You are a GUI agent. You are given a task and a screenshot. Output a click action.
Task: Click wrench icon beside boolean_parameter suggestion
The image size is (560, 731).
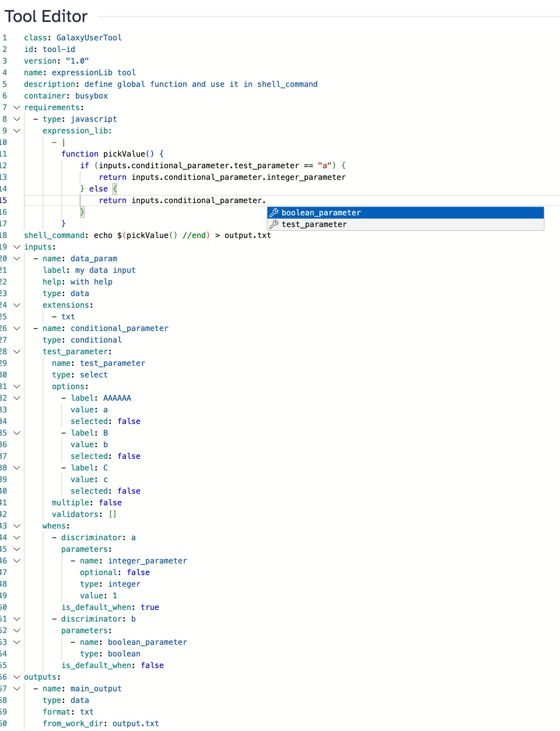pyautogui.click(x=274, y=212)
